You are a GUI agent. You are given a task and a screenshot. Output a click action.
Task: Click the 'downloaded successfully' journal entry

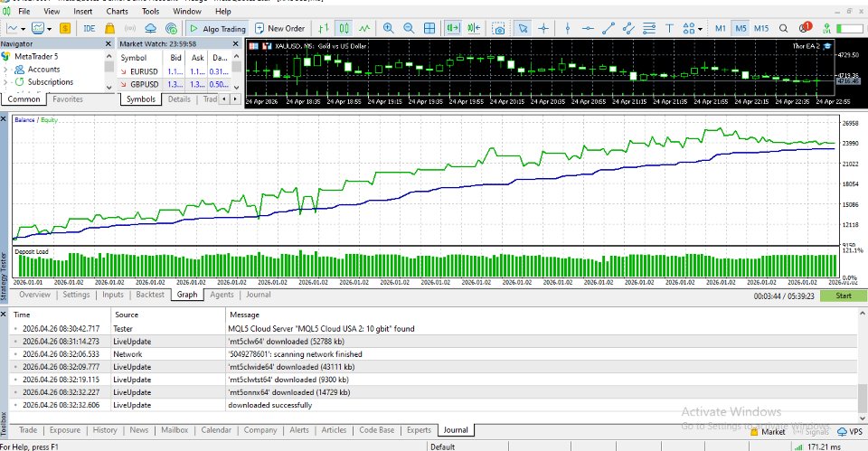[269, 405]
